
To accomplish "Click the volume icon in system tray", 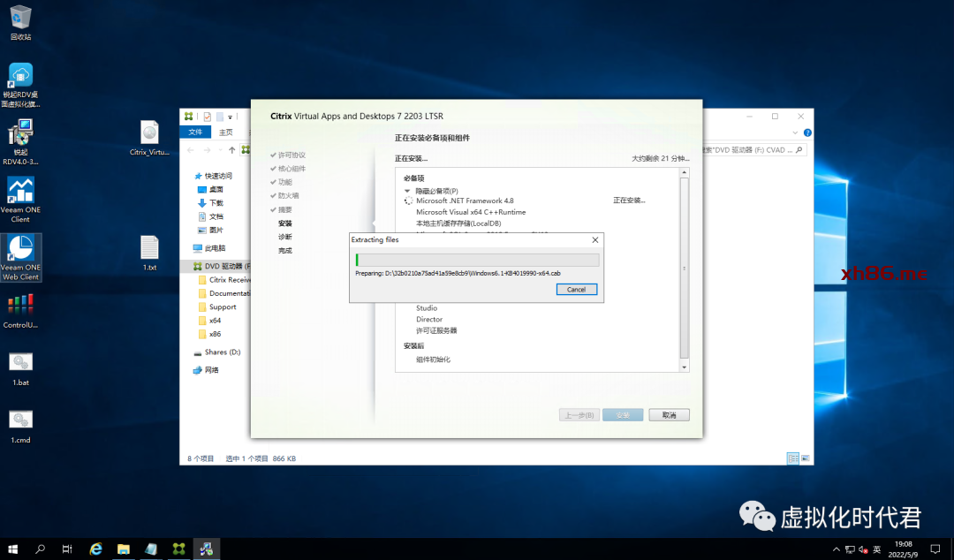I will [863, 549].
